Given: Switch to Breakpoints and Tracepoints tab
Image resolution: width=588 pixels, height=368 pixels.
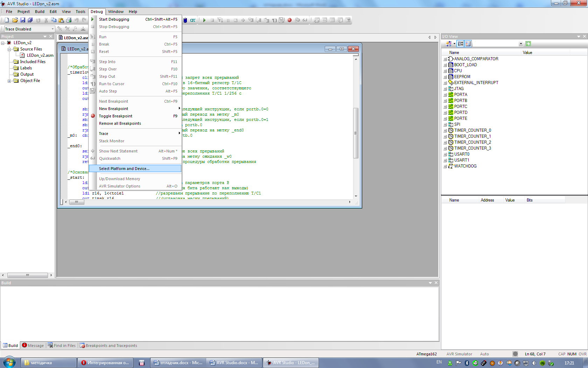Looking at the screenshot, I should 108,346.
